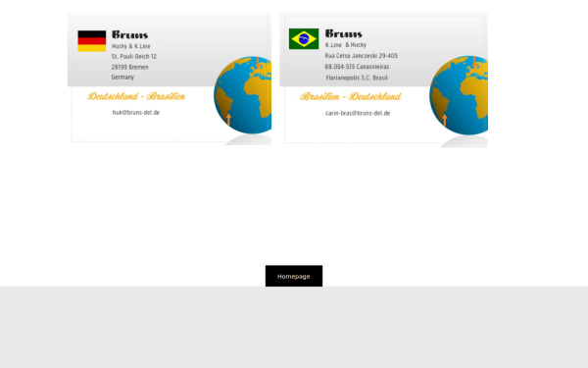
Task: Click the '28199 Bremen' line
Action: click(129, 67)
